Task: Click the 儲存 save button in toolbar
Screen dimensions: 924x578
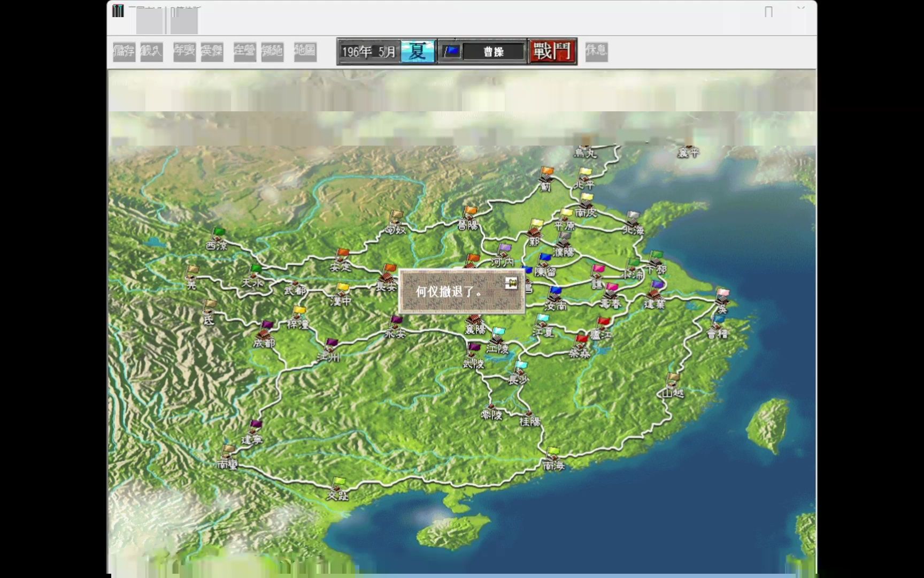Action: [124, 51]
